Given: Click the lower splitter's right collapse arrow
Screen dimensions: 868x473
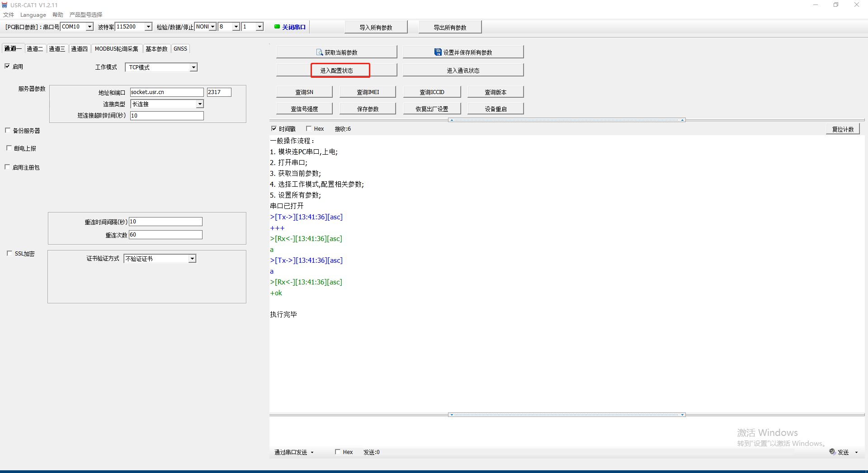Looking at the screenshot, I should point(682,415).
